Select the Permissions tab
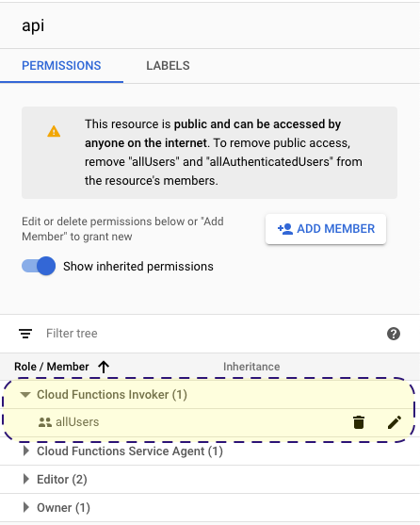The image size is (420, 525). tap(61, 66)
